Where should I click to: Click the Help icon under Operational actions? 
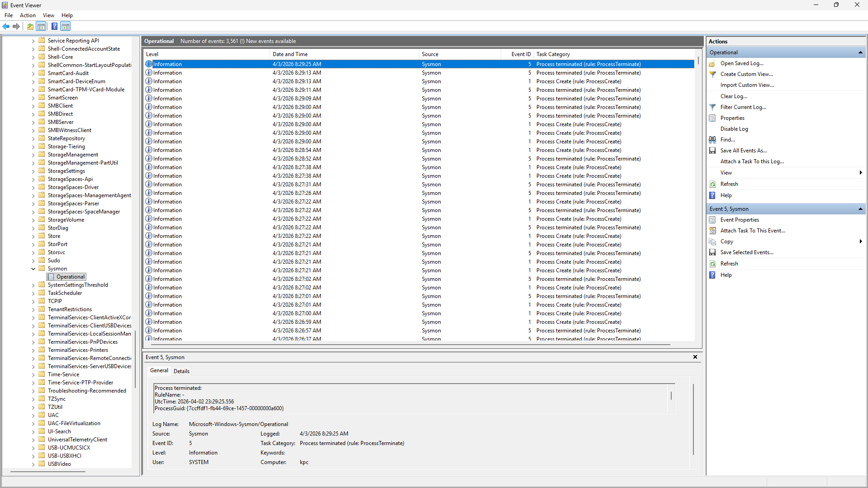712,195
